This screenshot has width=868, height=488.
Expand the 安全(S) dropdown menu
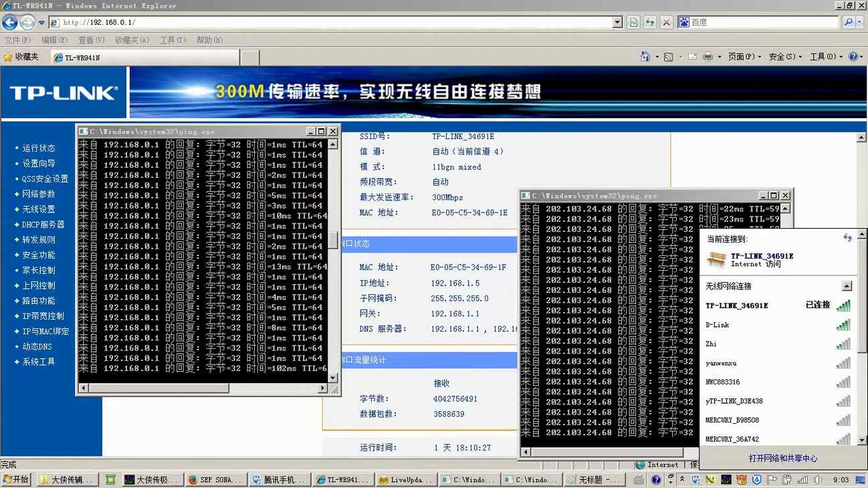click(785, 57)
